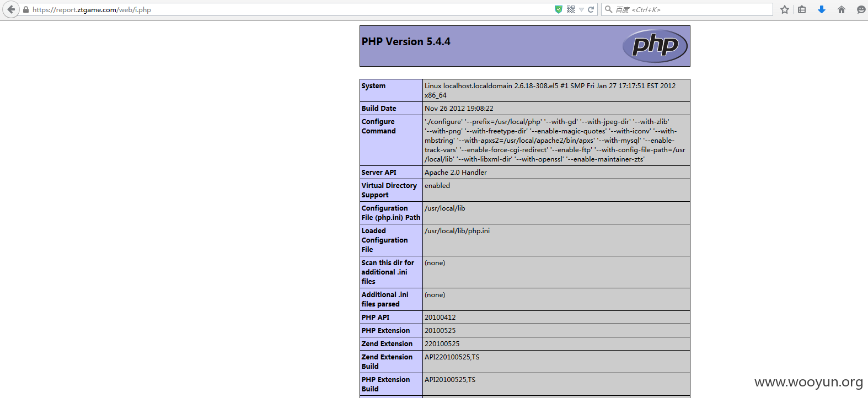Click the 'System' row label

pyautogui.click(x=373, y=86)
